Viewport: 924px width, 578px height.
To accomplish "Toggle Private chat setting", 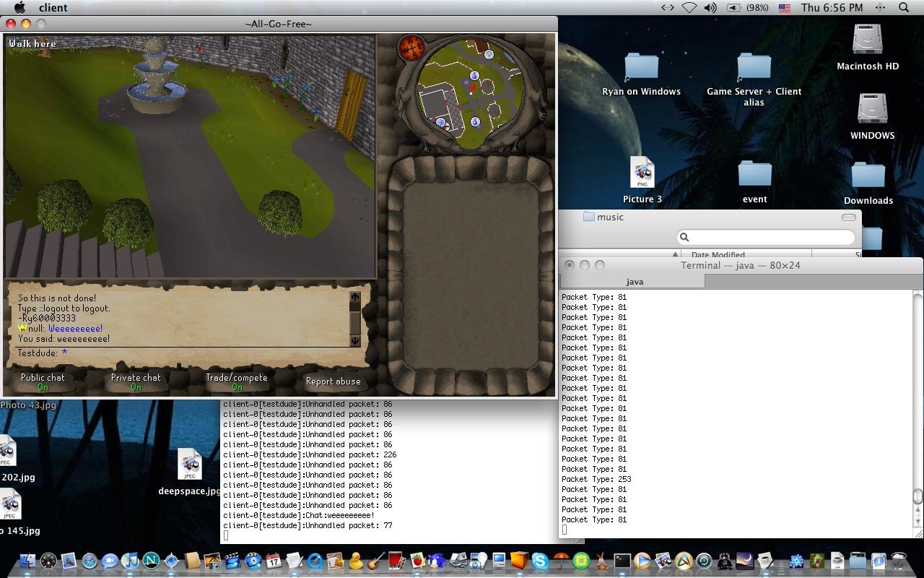I will pos(136,381).
